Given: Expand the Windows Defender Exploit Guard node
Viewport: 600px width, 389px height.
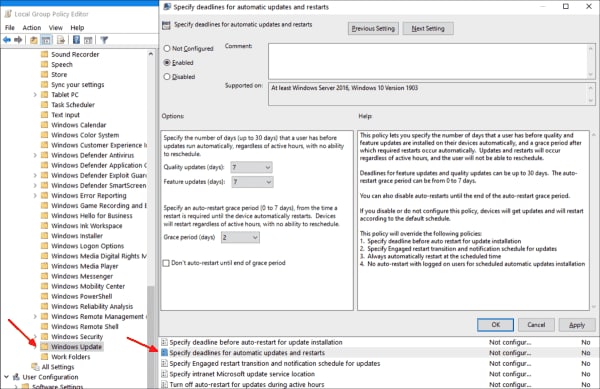Looking at the screenshot, I should tap(35, 175).
